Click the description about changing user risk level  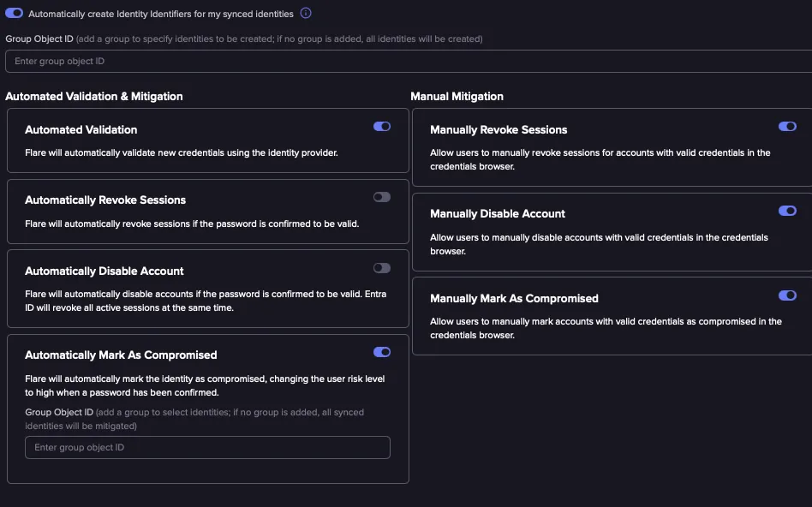(x=205, y=386)
